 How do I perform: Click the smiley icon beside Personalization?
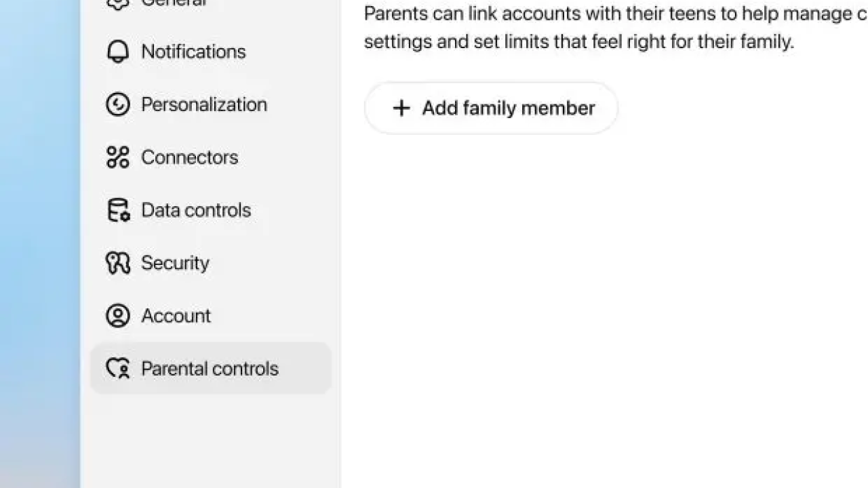(x=118, y=104)
